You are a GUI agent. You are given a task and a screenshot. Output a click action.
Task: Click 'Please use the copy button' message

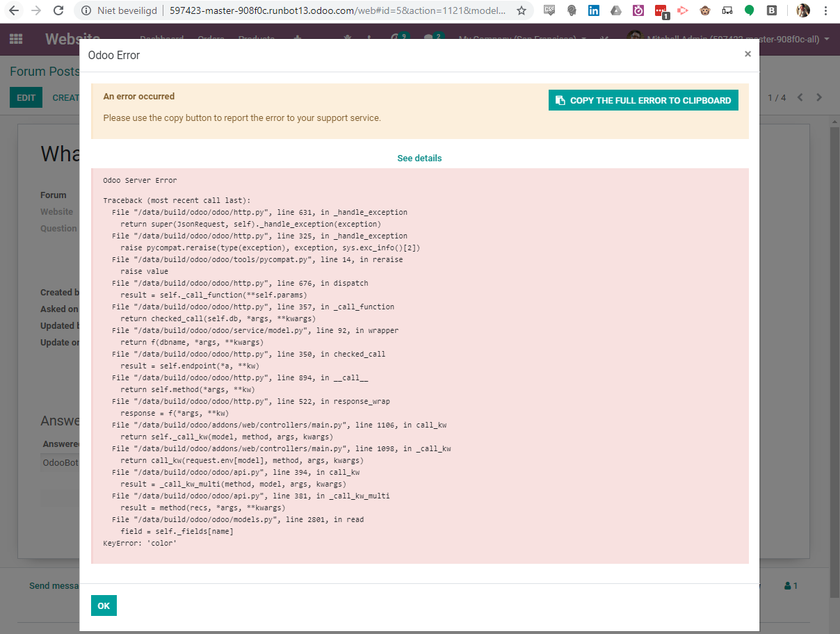(x=242, y=118)
